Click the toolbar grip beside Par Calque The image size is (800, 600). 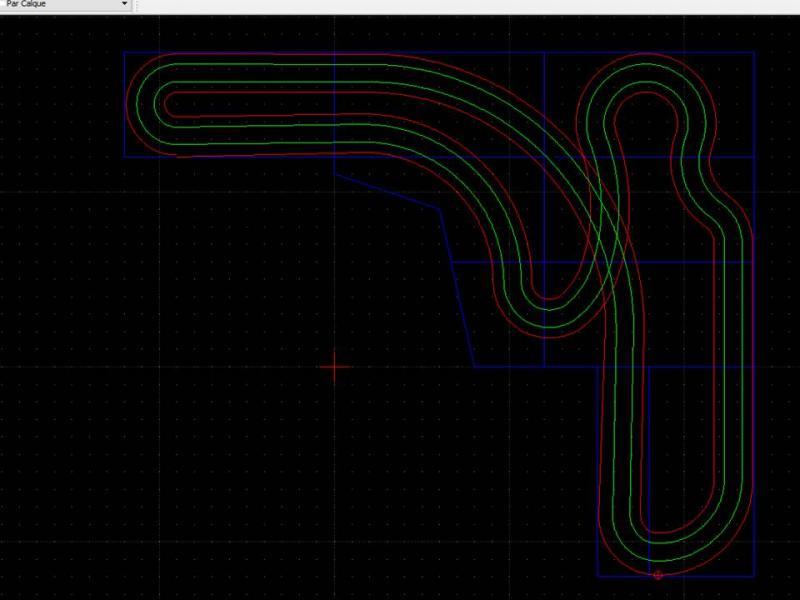(x=137, y=5)
